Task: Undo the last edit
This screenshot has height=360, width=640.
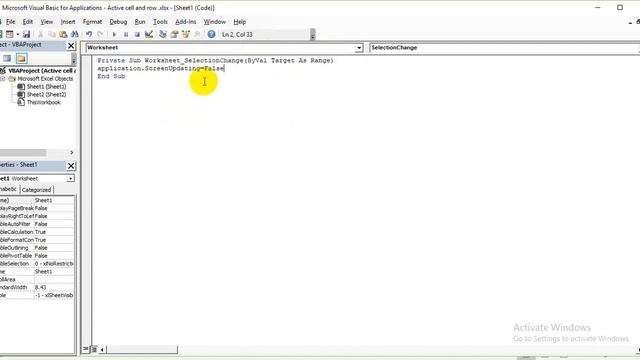Action: [89, 35]
